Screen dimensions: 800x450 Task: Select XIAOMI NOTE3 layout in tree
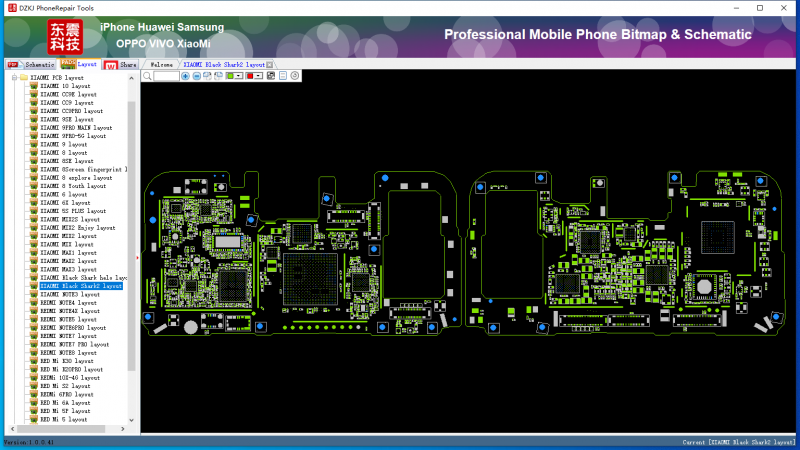70,295
